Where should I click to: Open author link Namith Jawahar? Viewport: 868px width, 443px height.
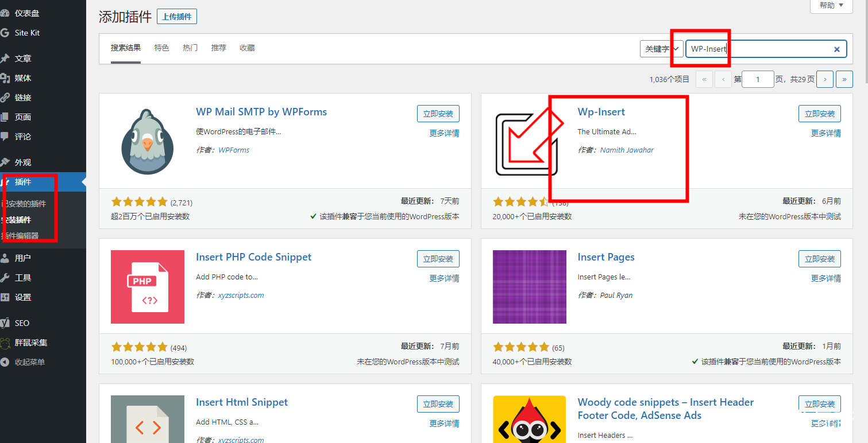pos(627,150)
